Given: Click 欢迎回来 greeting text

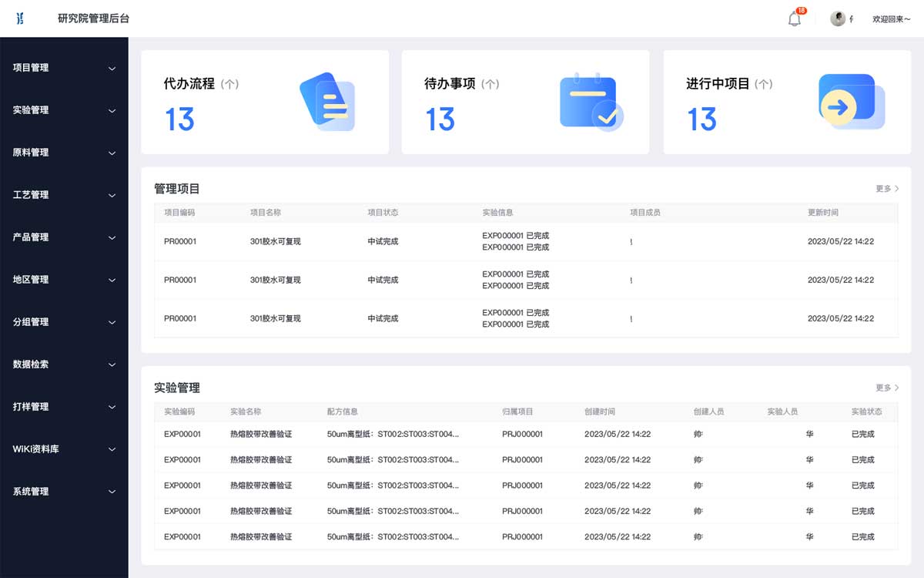Looking at the screenshot, I should [892, 19].
